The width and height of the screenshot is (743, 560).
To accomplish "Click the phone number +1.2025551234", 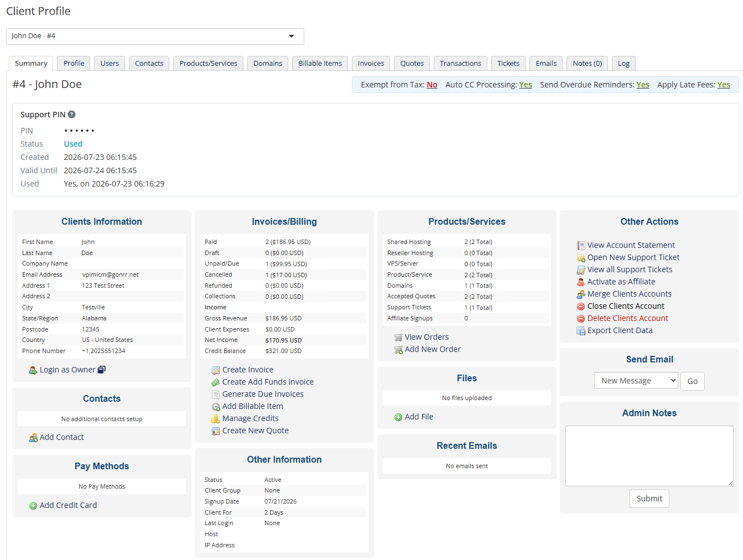I will (103, 351).
